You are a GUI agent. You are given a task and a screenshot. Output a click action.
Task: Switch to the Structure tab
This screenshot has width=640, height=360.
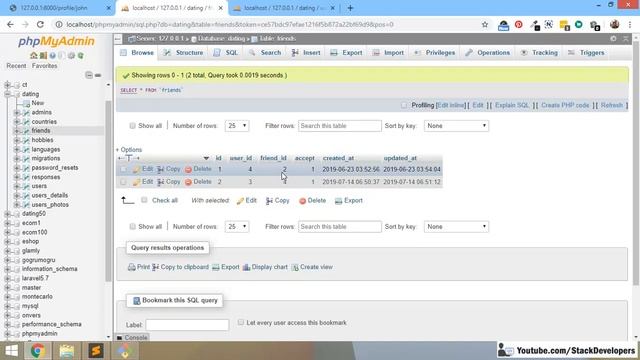click(183, 53)
